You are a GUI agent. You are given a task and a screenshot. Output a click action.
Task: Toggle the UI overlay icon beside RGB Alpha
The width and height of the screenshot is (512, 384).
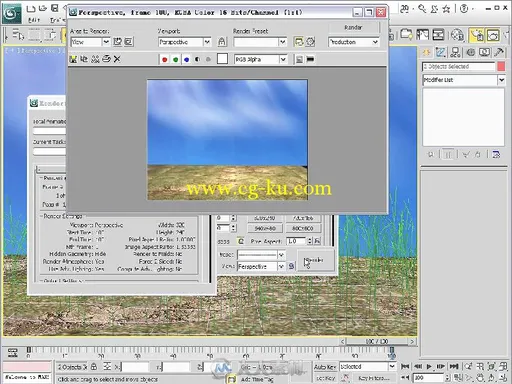[299, 59]
